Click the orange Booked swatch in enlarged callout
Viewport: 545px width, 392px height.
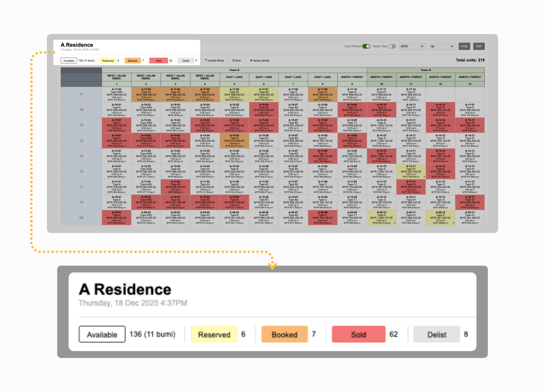(x=285, y=334)
